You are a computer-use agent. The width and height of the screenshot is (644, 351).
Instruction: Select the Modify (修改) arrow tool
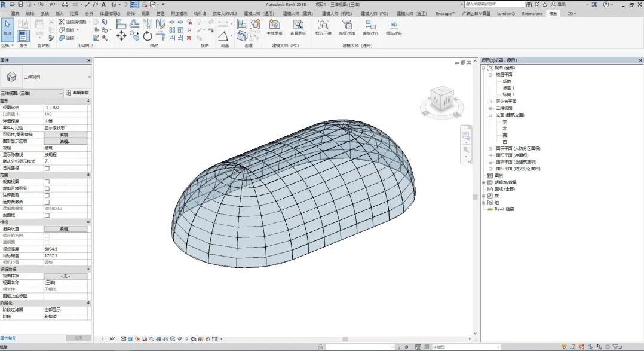(8, 26)
